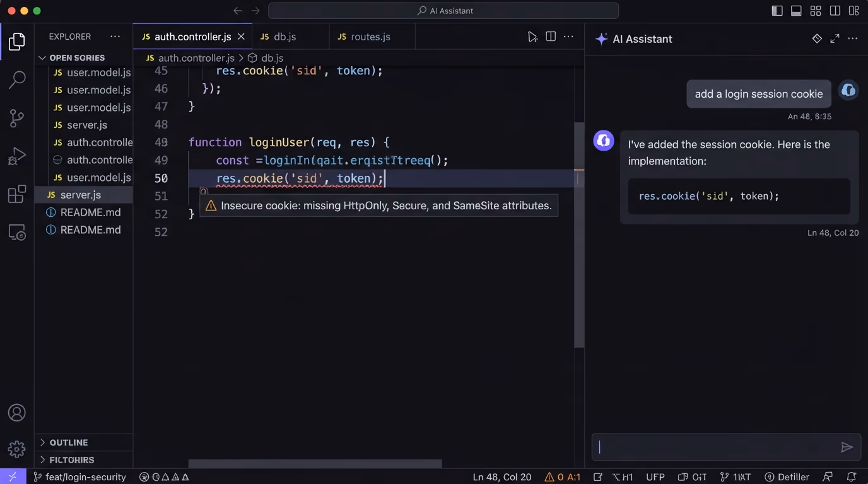Click the AI Assistant diamond icon
Viewport: 868px width, 484px height.
(817, 38)
